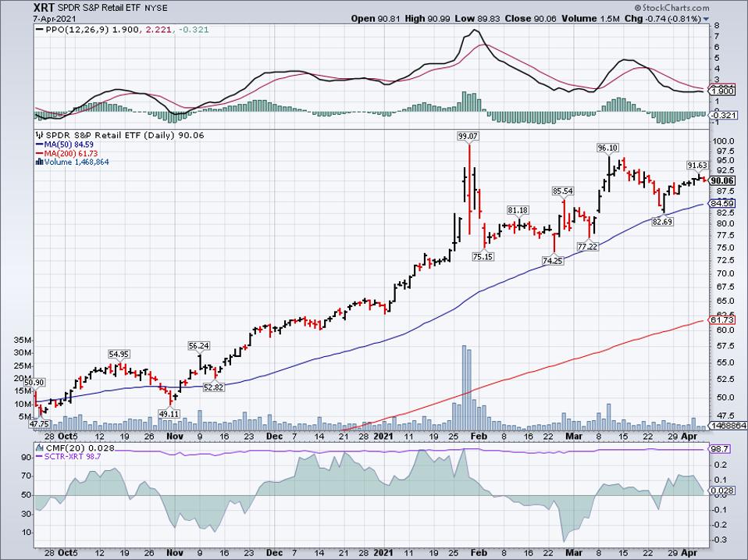Click the 84.59 MA tag on right axis
The width and height of the screenshot is (748, 560).
click(722, 204)
